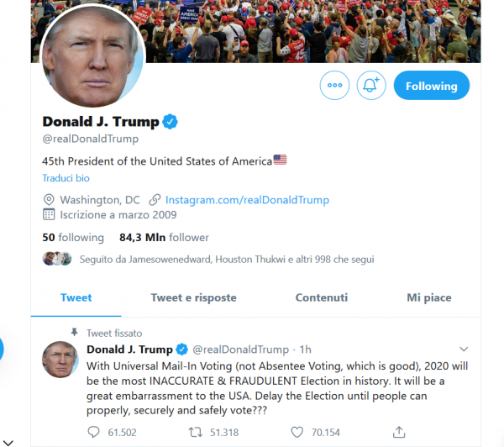Click the reply speech bubble icon

point(93,432)
